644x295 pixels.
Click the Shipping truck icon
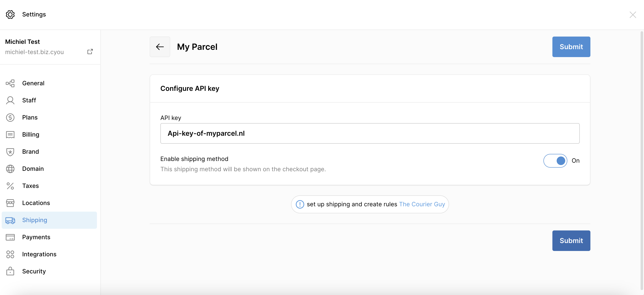10,220
